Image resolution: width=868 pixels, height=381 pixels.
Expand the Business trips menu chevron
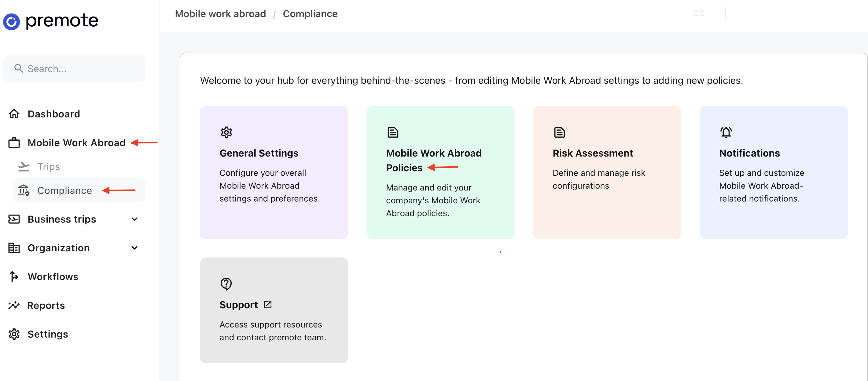pos(134,219)
